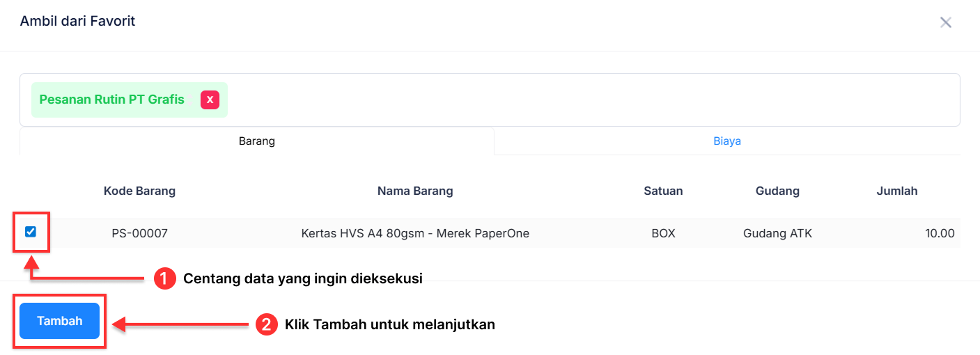Select the Kode Barang column header
980x355 pixels.
139,191
